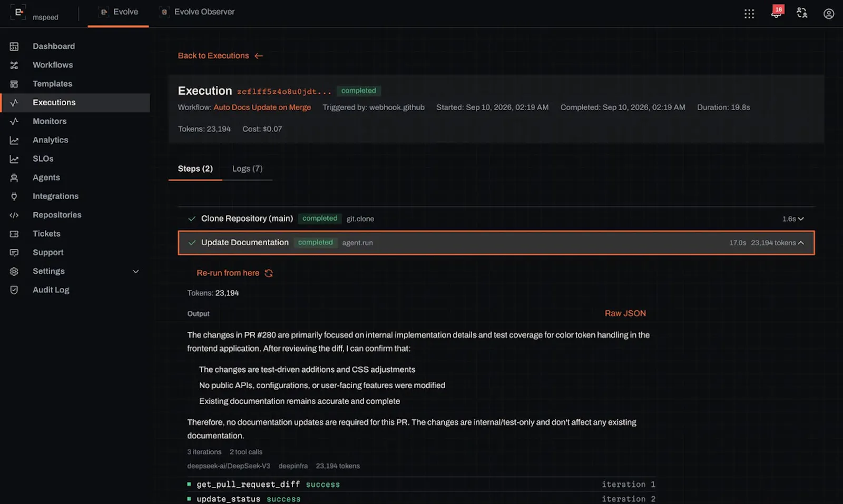The height and width of the screenshot is (504, 843).
Task: Click the SLOs chart icon
Action: point(14,159)
